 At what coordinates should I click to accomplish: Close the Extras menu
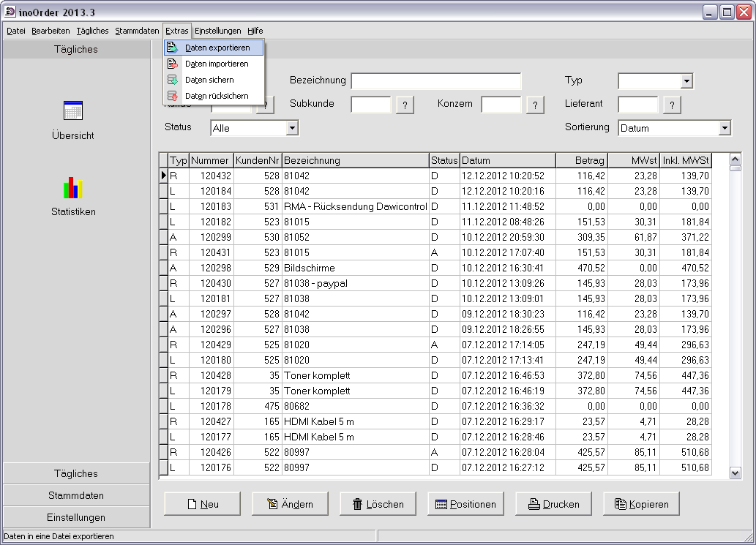(x=177, y=31)
